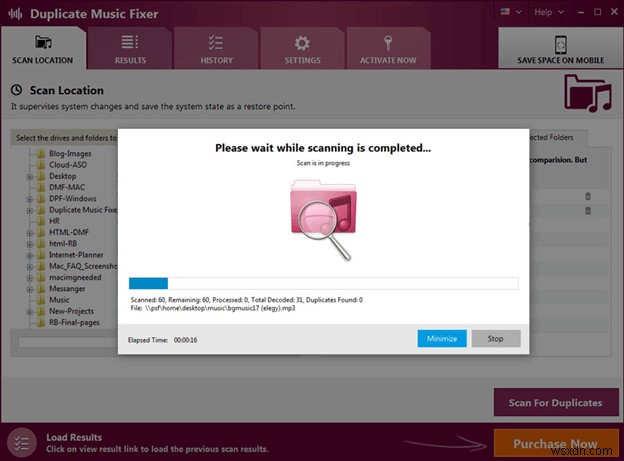Stop the scan in progress
Viewport: 624px width, 461px height.
click(x=495, y=339)
